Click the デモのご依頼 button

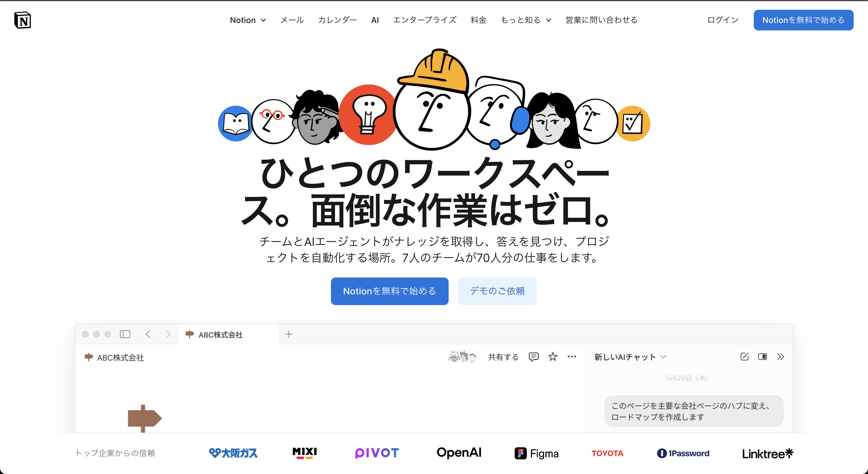coord(497,291)
